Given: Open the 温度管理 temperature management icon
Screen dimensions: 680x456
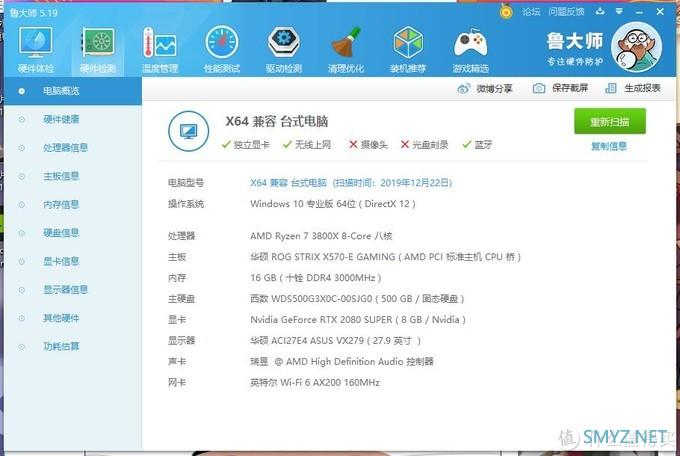Looking at the screenshot, I should pyautogui.click(x=160, y=49).
